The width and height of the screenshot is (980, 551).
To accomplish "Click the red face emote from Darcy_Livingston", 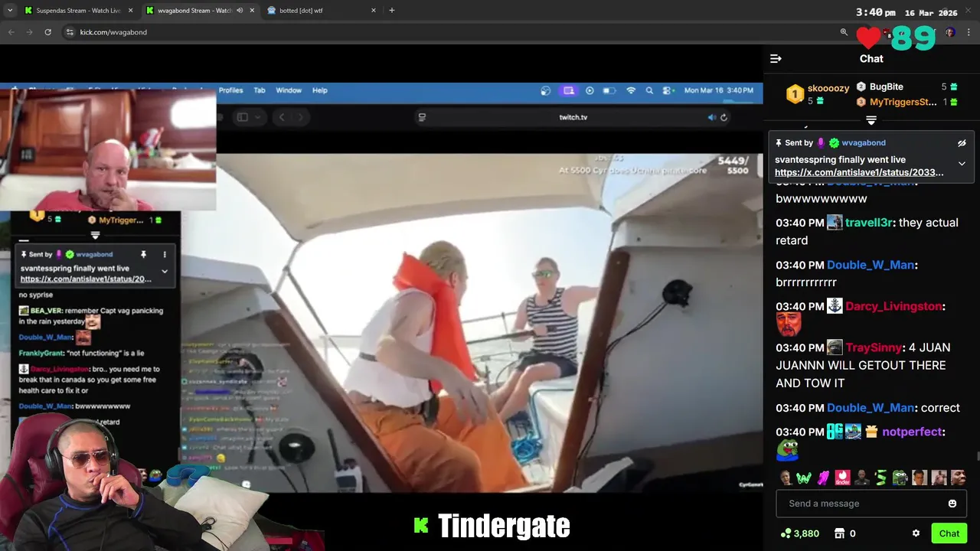I will pyautogui.click(x=789, y=324).
